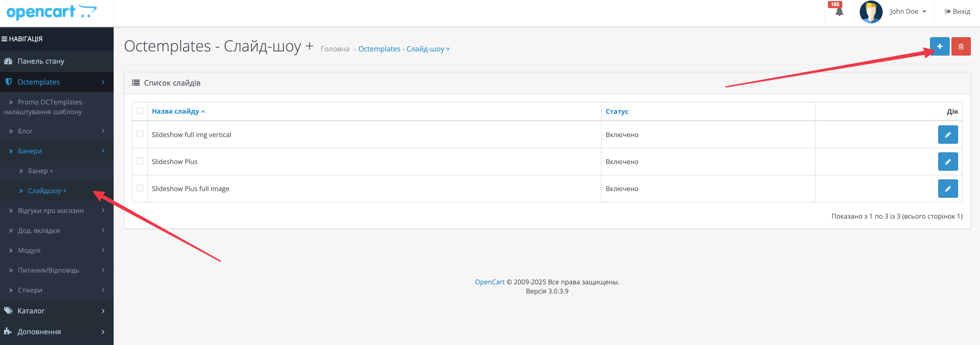Sort by Назва слайду column header
This screenshot has height=345, width=980.
pos(175,111)
